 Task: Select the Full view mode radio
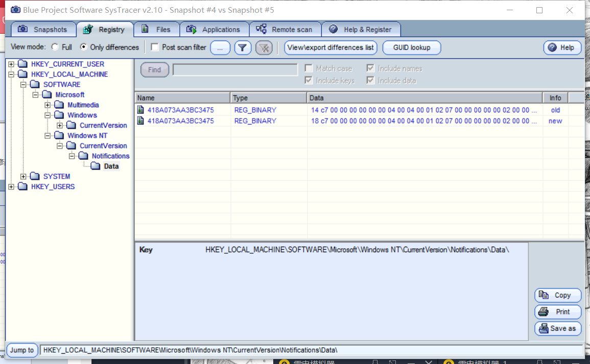click(55, 47)
